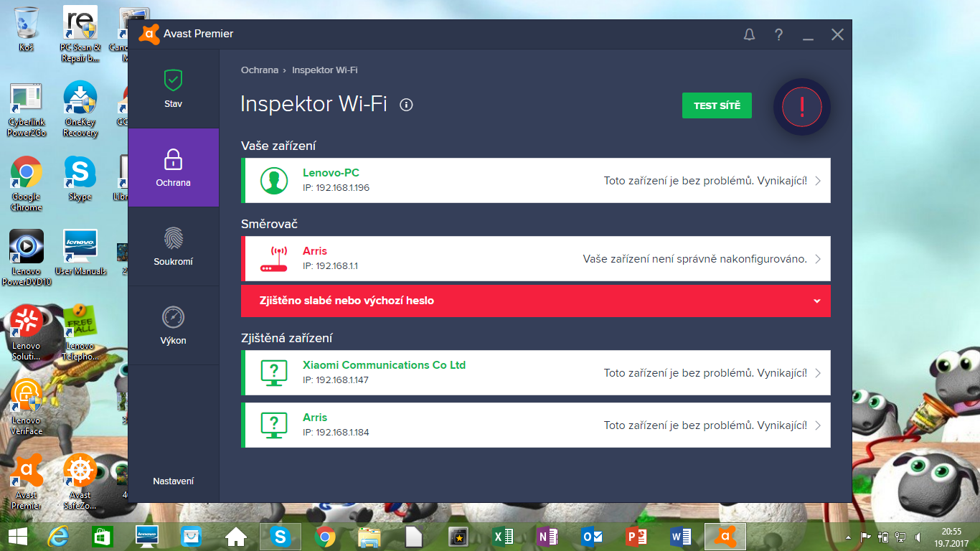Image resolution: width=980 pixels, height=551 pixels.
Task: Open Nastavení settings in sidebar
Action: 174,481
